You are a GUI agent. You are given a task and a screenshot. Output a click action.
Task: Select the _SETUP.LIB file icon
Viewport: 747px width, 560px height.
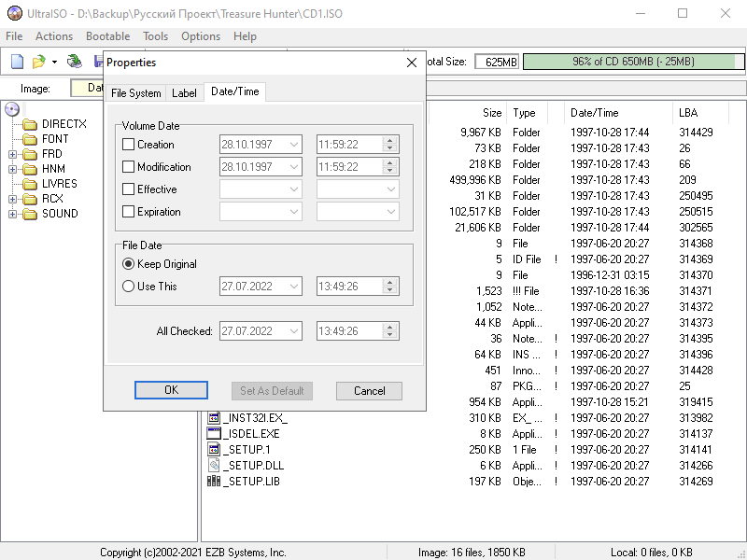(x=214, y=482)
